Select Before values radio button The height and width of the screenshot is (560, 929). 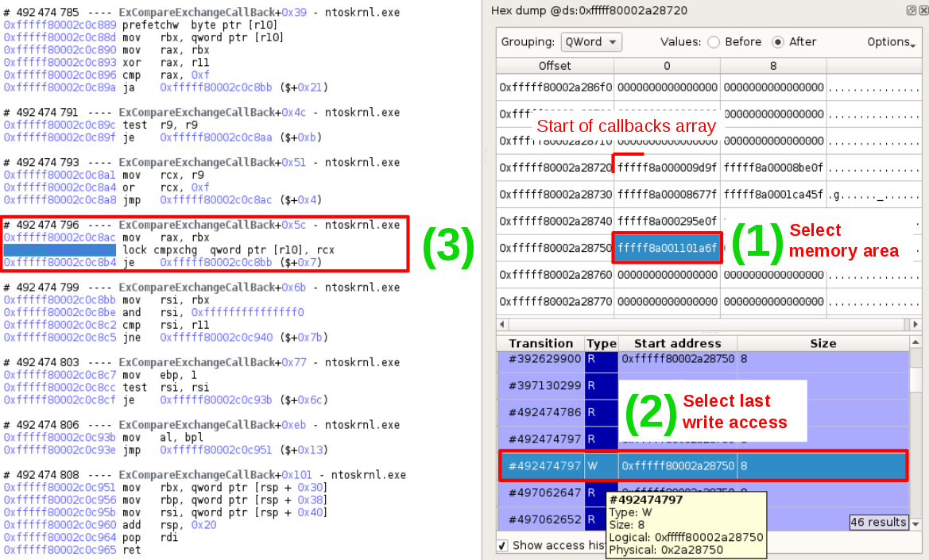pos(713,42)
